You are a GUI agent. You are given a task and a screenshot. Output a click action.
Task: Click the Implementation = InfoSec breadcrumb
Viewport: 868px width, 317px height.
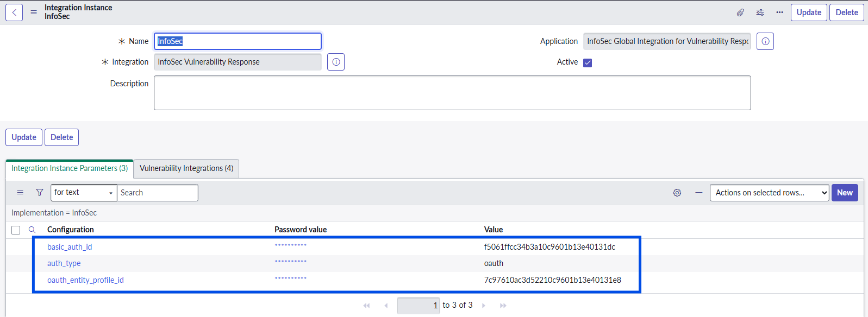[54, 213]
